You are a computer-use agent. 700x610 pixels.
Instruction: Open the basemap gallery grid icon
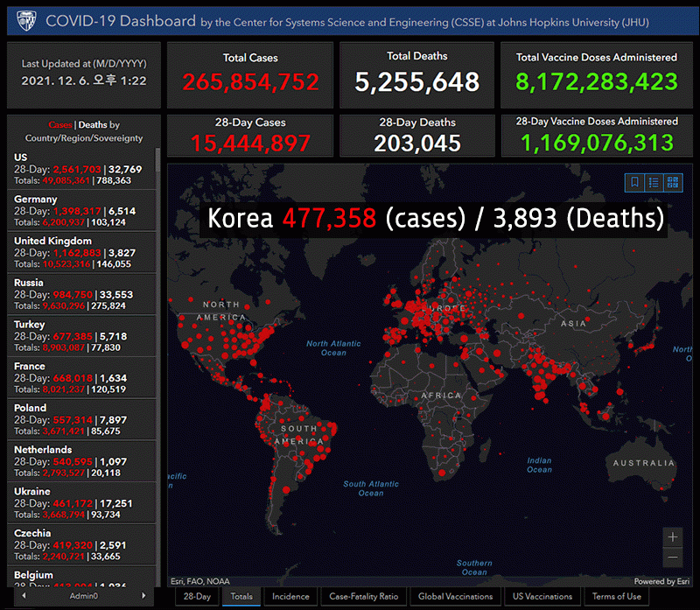point(673,182)
